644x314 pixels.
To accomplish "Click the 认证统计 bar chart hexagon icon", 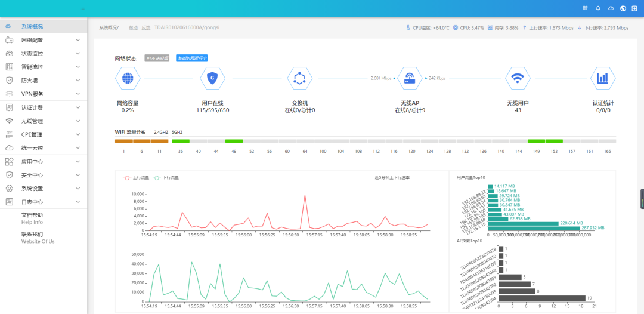I will (603, 78).
